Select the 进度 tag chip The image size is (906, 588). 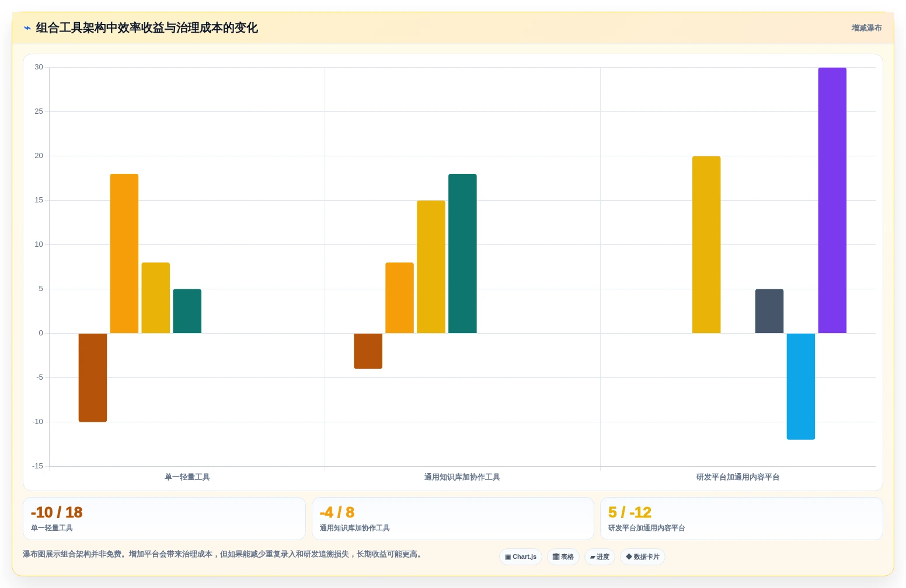(600, 556)
